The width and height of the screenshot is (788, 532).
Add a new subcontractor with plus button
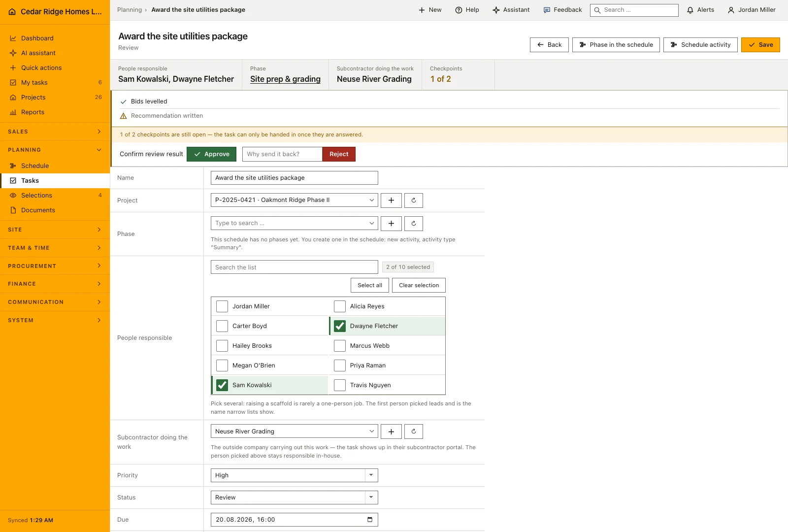click(391, 432)
